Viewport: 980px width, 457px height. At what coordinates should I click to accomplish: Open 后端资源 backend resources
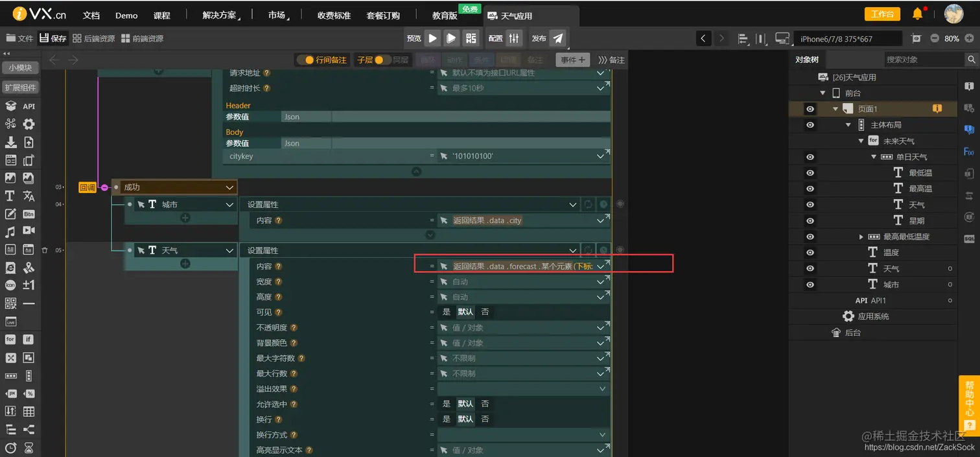93,38
